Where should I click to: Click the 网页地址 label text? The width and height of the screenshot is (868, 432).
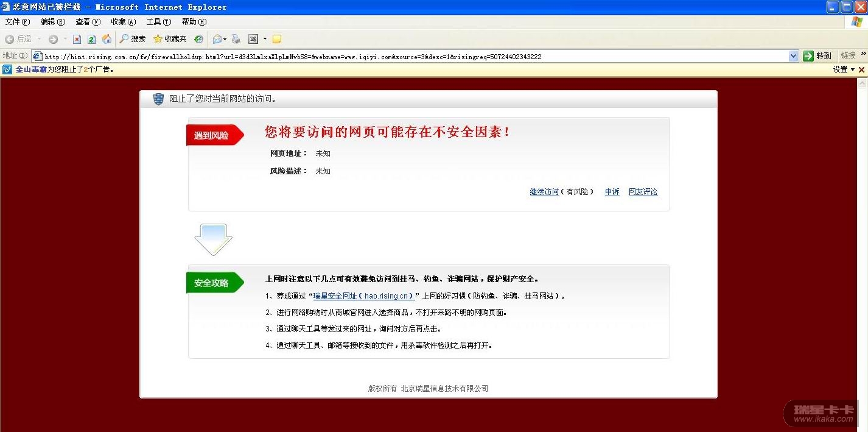click(289, 154)
